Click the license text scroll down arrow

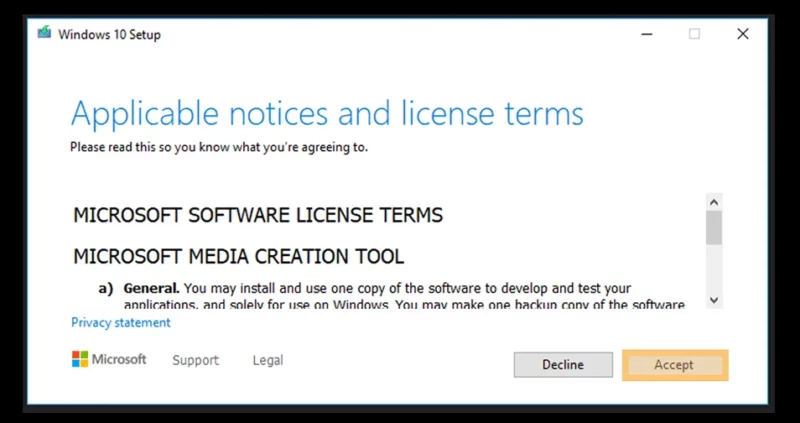point(714,300)
